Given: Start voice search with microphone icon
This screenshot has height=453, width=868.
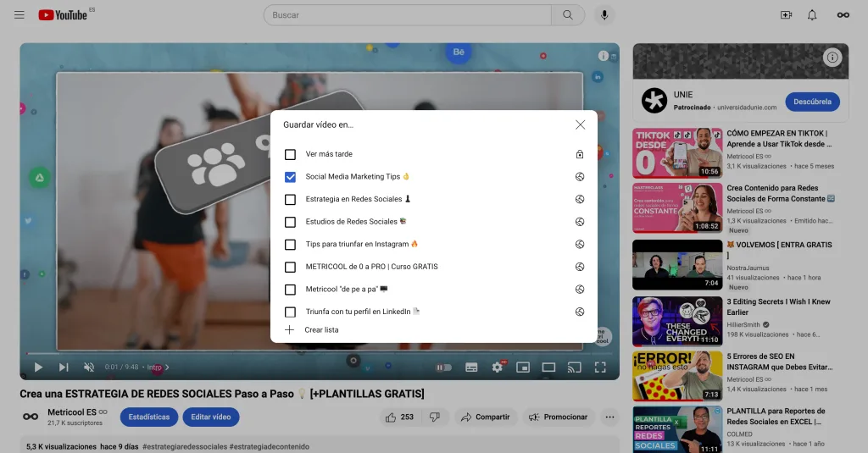Looking at the screenshot, I should [604, 15].
